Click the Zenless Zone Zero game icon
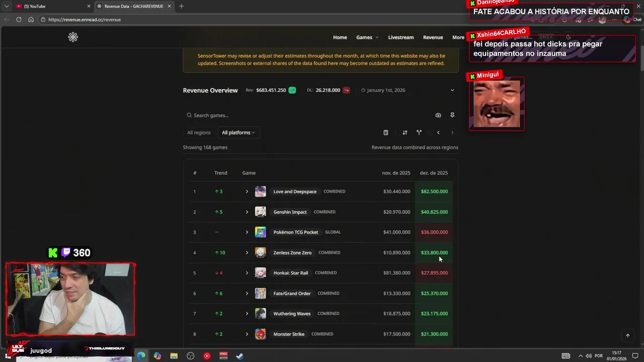This screenshot has height=362, width=644. 260,252
